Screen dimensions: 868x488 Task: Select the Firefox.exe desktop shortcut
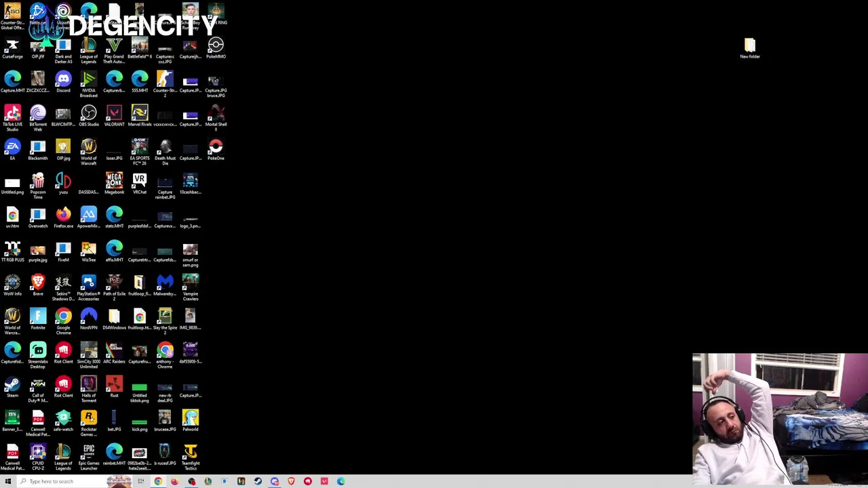(63, 217)
